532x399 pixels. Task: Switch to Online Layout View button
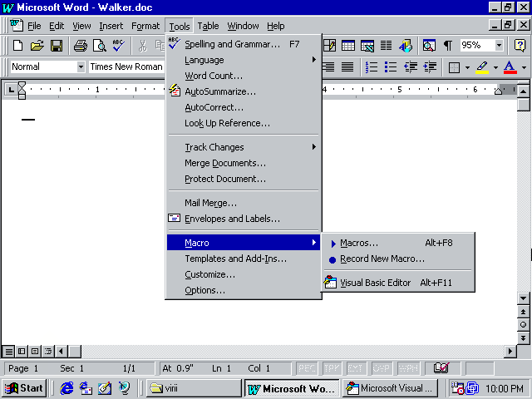click(x=22, y=351)
